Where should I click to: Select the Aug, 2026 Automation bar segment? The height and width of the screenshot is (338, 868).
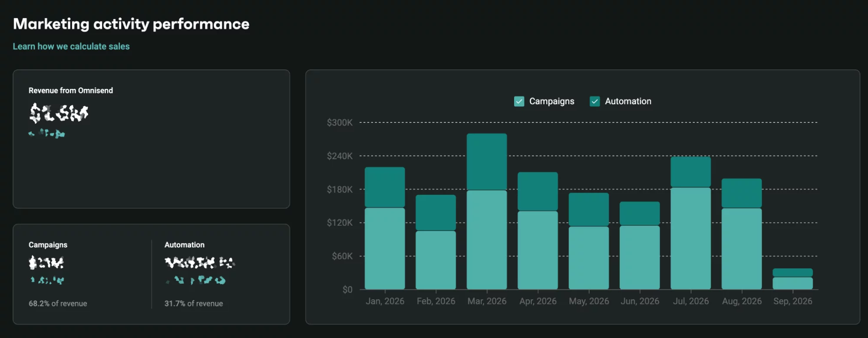tap(742, 193)
